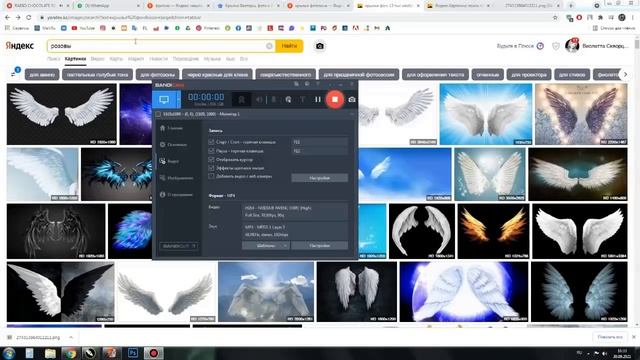This screenshot has height=360, width=640.
Task: Toggle Bandicam text overlay T icon
Action: [302, 99]
